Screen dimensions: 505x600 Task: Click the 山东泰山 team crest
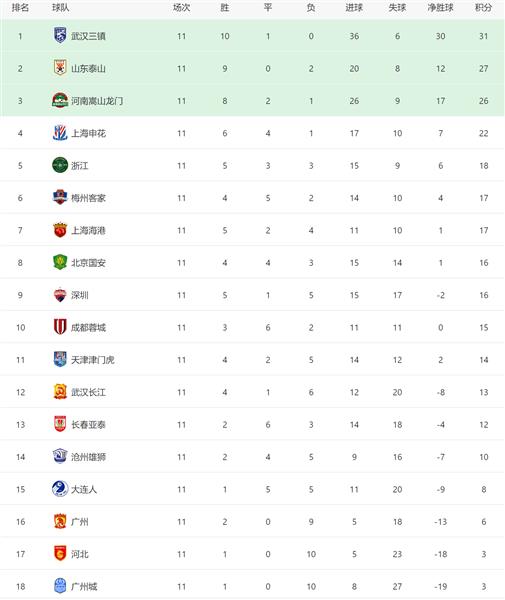pyautogui.click(x=60, y=68)
